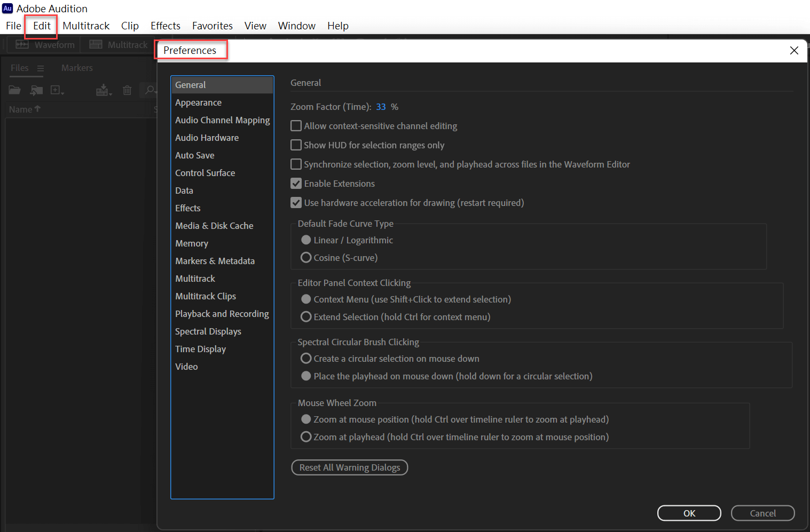Image resolution: width=810 pixels, height=532 pixels.
Task: Open the File menu
Action: tap(13, 26)
